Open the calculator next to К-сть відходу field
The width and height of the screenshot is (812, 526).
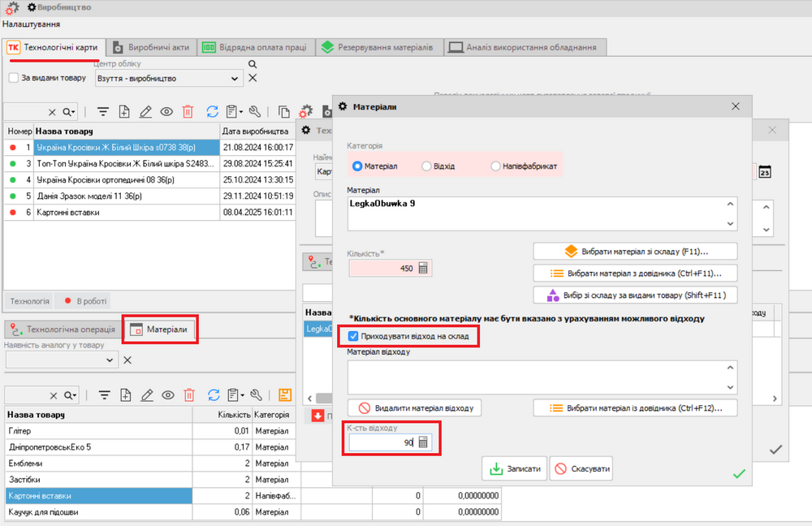(x=423, y=442)
